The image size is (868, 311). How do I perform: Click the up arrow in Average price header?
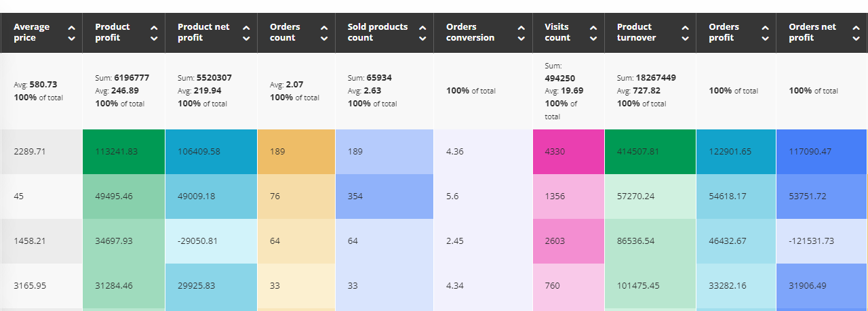coord(72,28)
